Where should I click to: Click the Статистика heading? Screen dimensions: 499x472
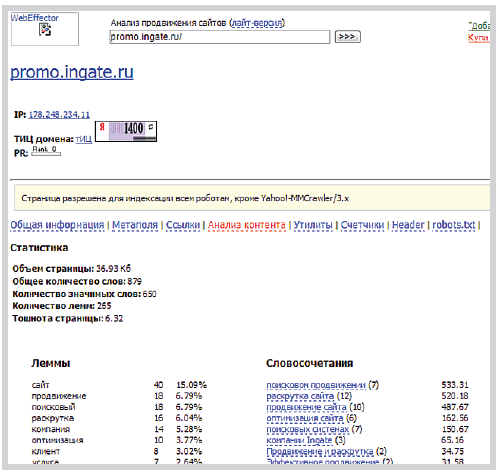(39, 248)
